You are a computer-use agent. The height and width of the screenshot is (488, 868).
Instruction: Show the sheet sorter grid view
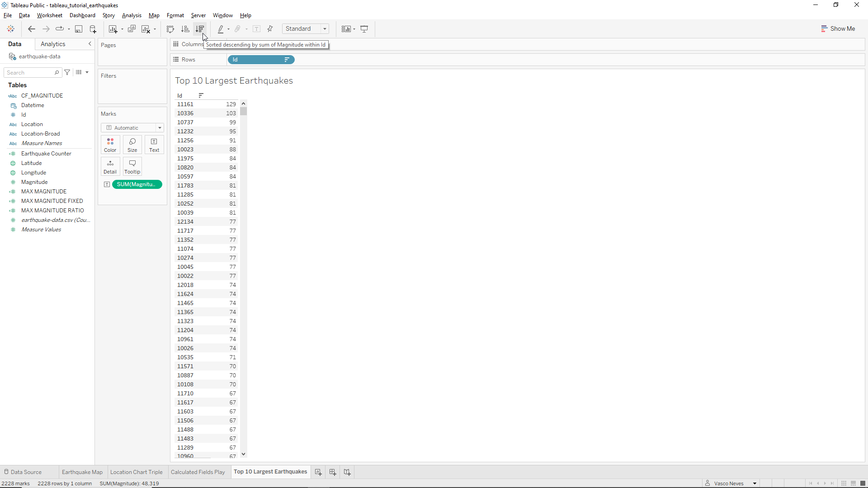[844, 483]
